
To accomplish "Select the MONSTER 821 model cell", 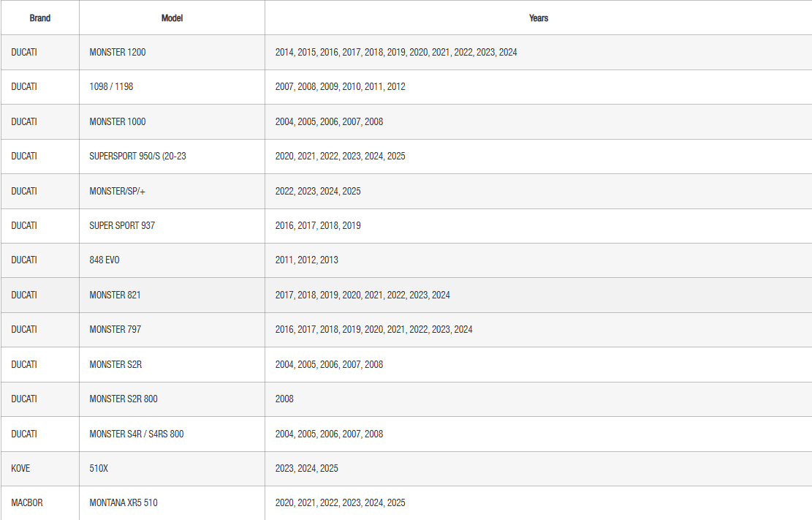I will pyautogui.click(x=115, y=295).
